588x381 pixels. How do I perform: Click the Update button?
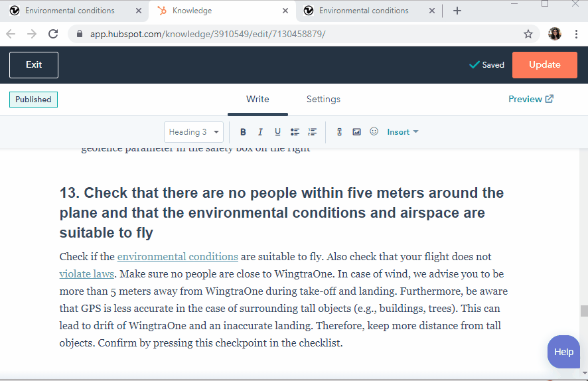click(544, 65)
